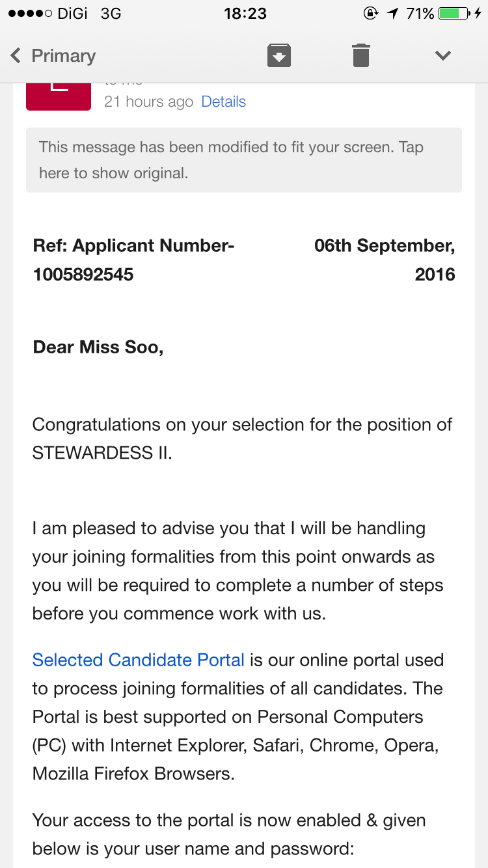Tap the 21 hours ago timestamp
Image resolution: width=488 pixels, height=868 pixels.
pos(148,102)
